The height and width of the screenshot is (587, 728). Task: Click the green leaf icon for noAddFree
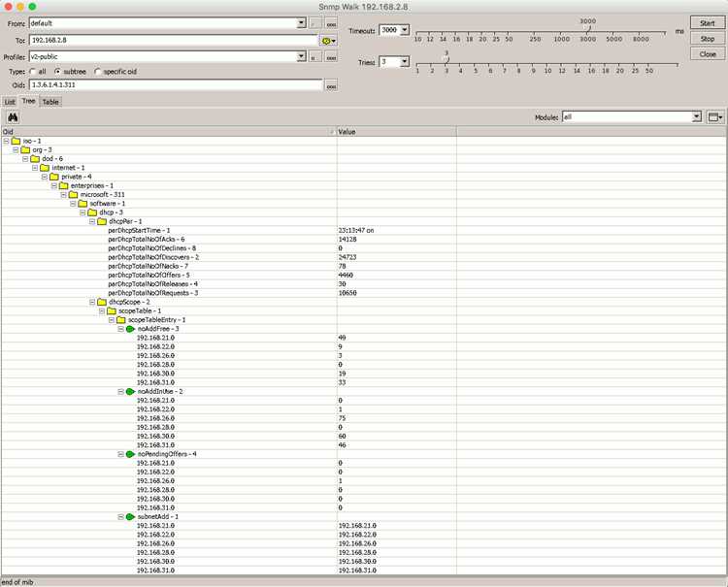pyautogui.click(x=130, y=329)
